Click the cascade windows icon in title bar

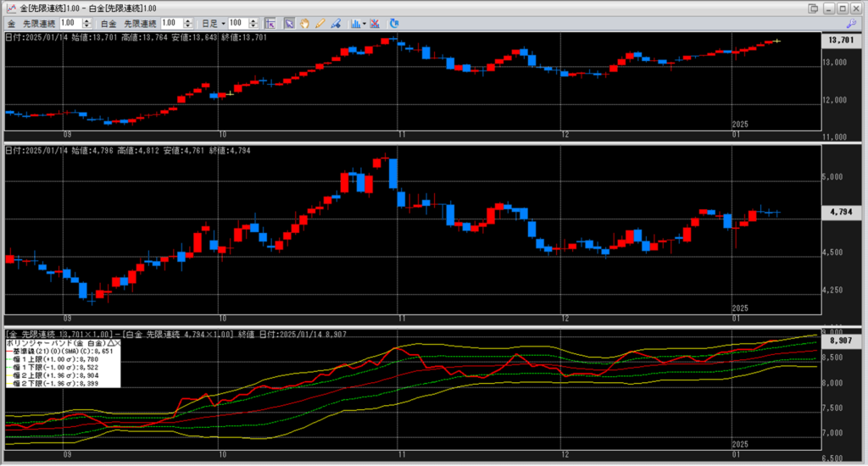pyautogui.click(x=814, y=8)
